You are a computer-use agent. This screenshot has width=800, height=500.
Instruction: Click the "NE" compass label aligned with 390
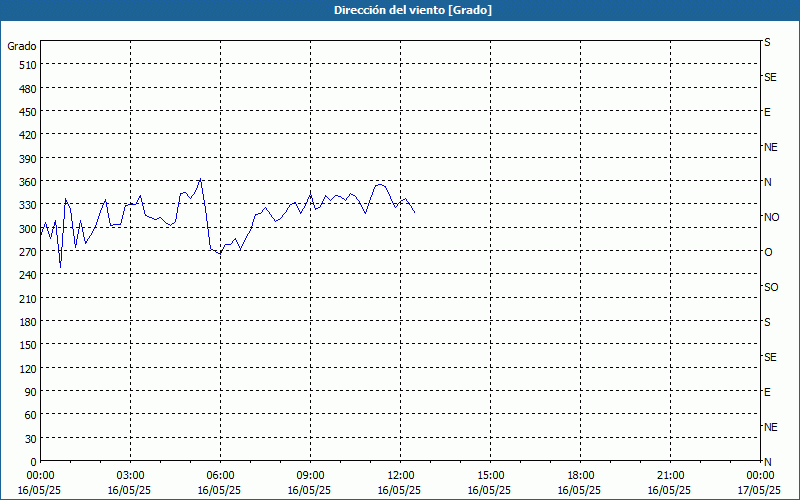point(770,147)
